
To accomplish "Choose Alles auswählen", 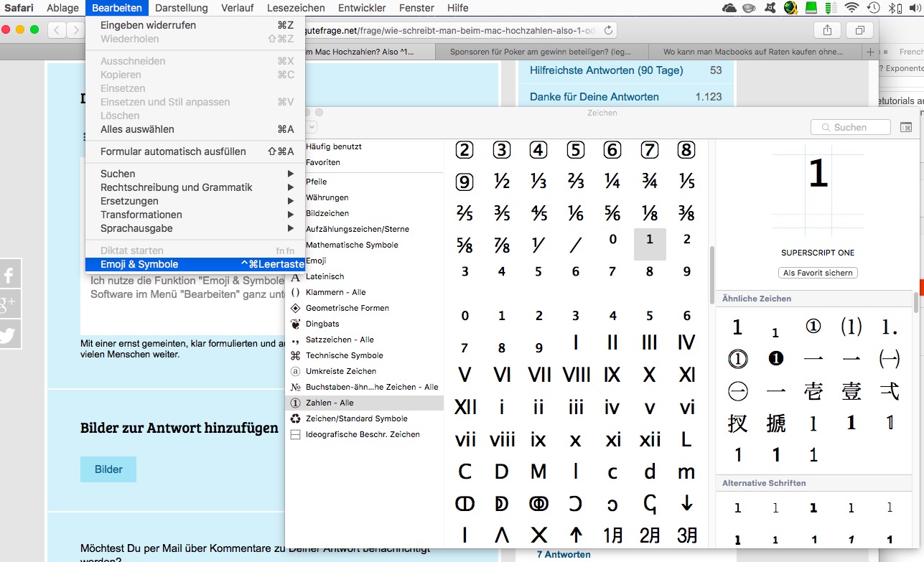I will pos(195,129).
